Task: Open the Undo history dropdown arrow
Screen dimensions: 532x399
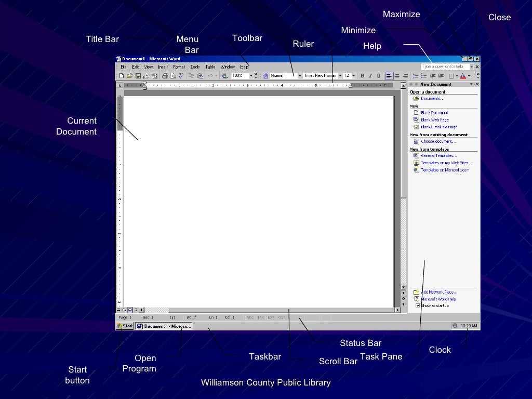Action: (216, 76)
